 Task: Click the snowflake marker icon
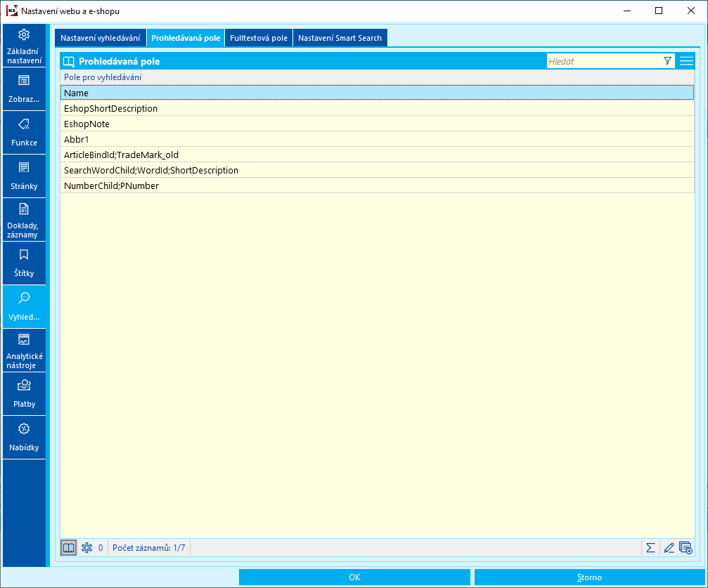86,548
